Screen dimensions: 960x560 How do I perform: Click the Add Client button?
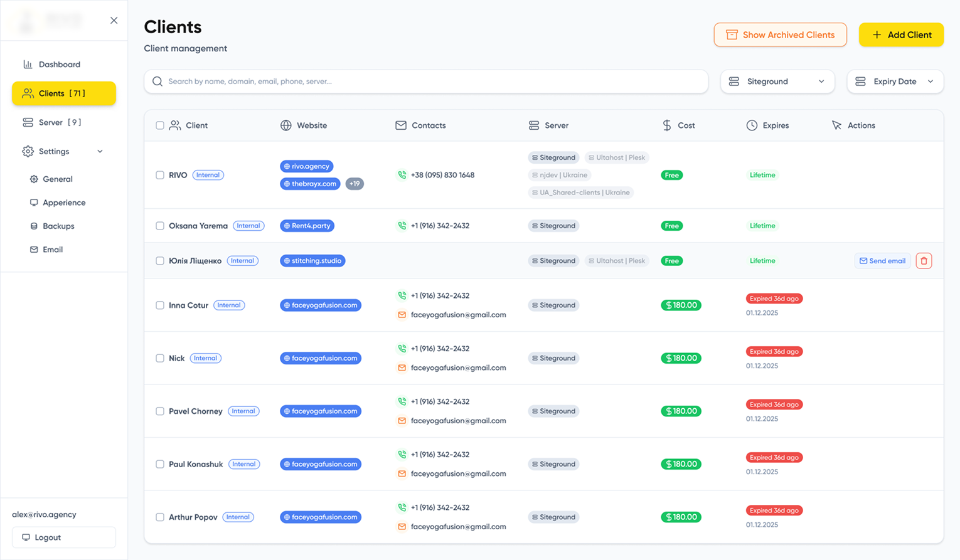click(x=901, y=34)
